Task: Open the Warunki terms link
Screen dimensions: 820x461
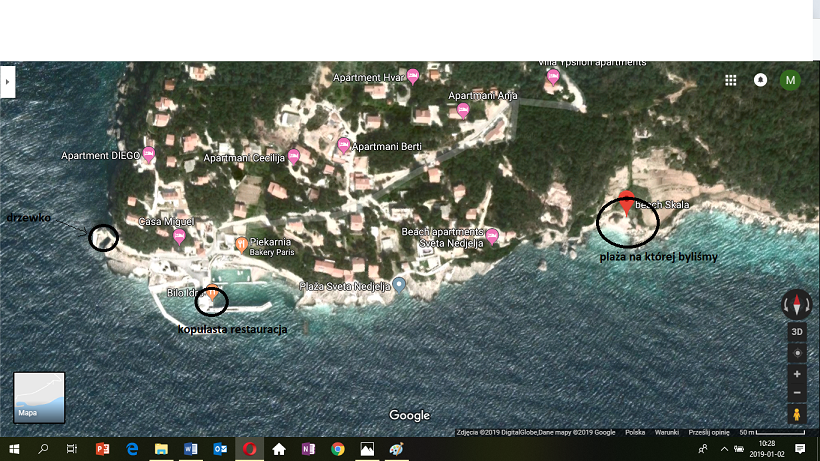Action: click(667, 432)
